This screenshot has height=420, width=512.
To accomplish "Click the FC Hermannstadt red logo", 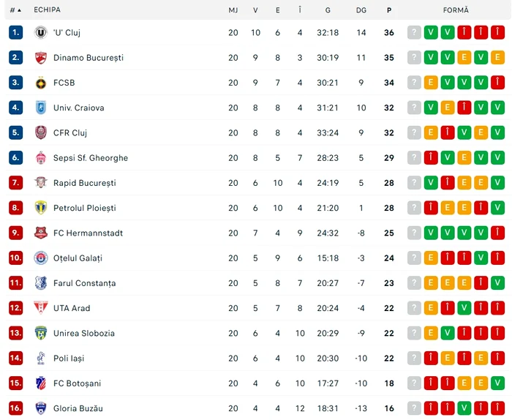I will [41, 233].
